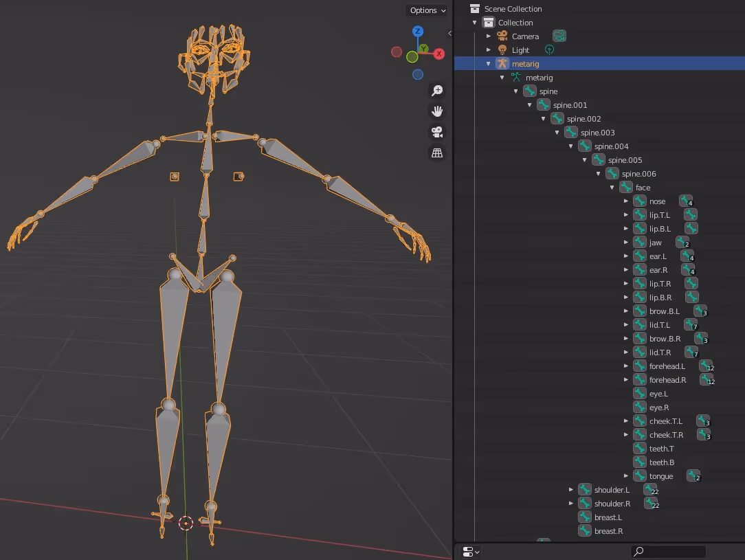The height and width of the screenshot is (560, 745).
Task: Toggle the camera view icon
Action: (x=436, y=131)
